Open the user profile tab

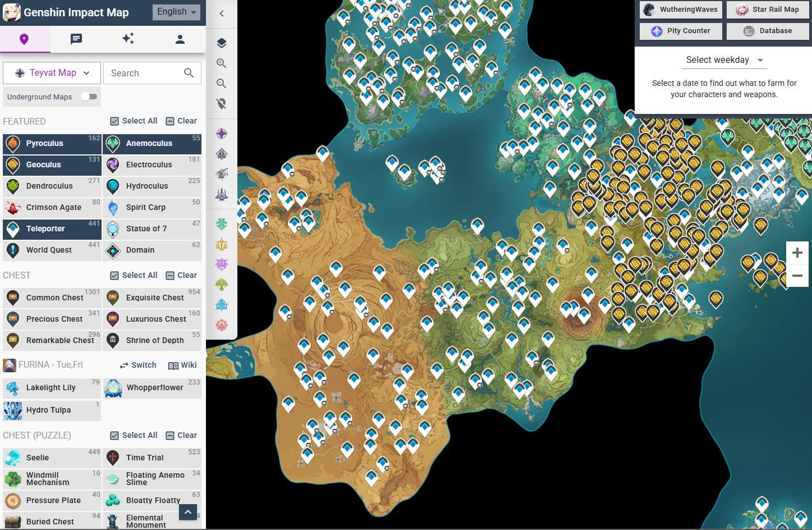(x=180, y=39)
